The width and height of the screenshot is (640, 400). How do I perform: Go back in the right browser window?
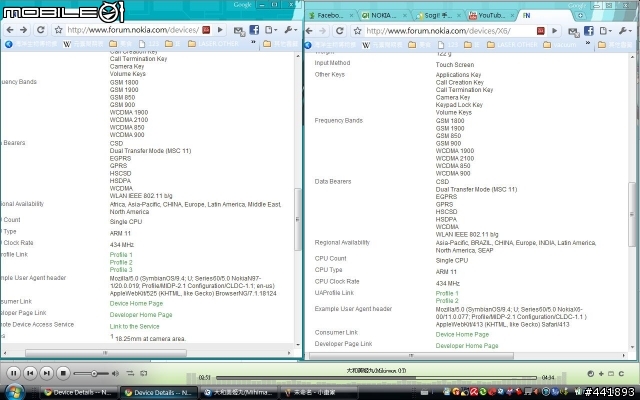click(x=309, y=31)
